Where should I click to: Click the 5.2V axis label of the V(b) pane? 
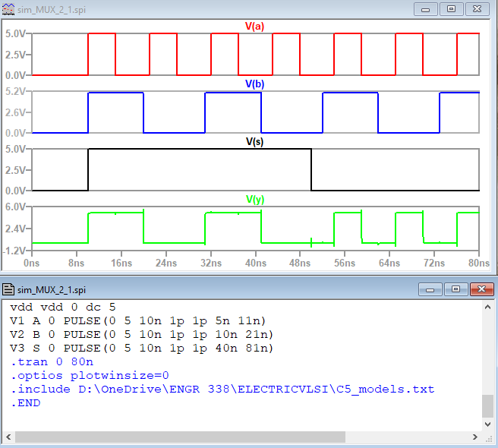click(15, 92)
